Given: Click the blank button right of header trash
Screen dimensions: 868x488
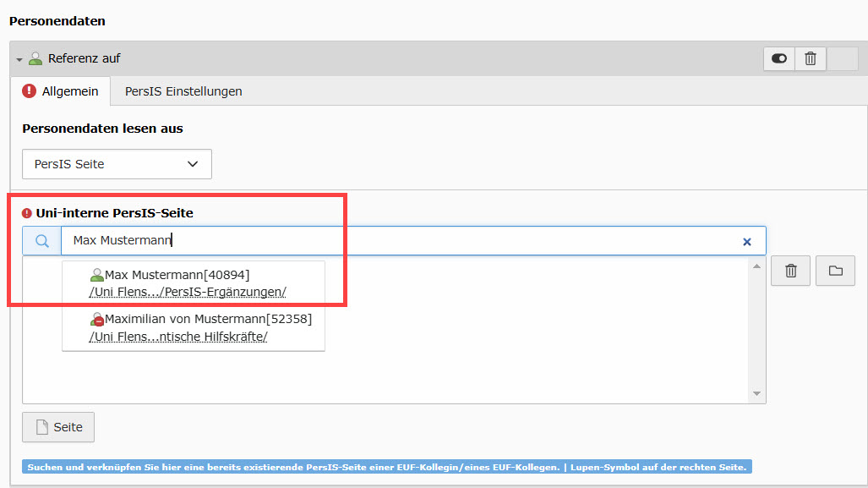Looking at the screenshot, I should click(x=842, y=58).
